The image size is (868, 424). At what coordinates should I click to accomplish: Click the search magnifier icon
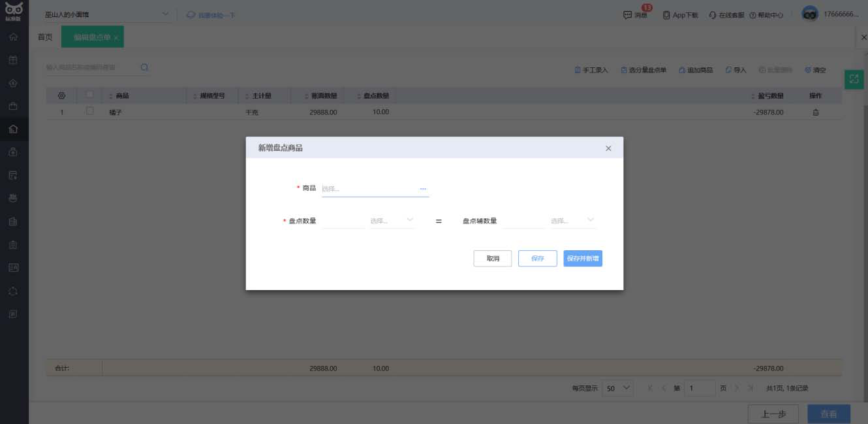144,67
